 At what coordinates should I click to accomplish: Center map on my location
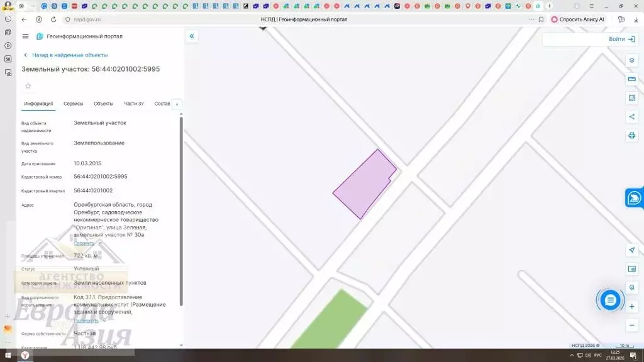point(632,250)
